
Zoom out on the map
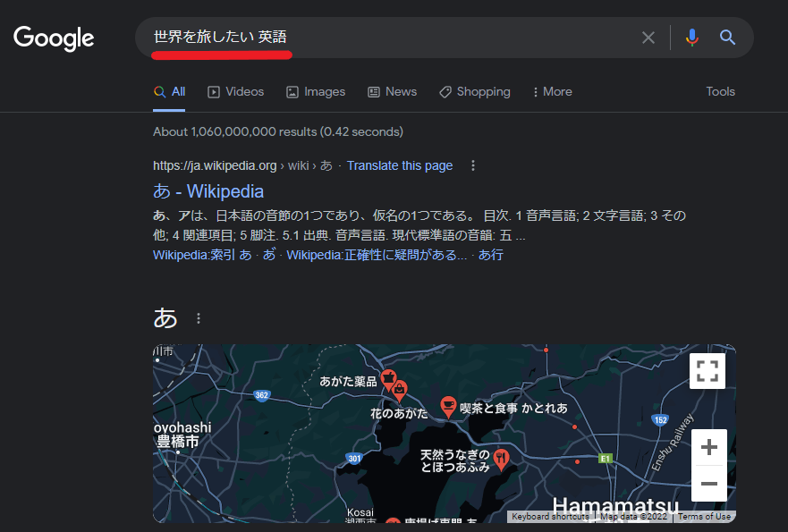708,484
